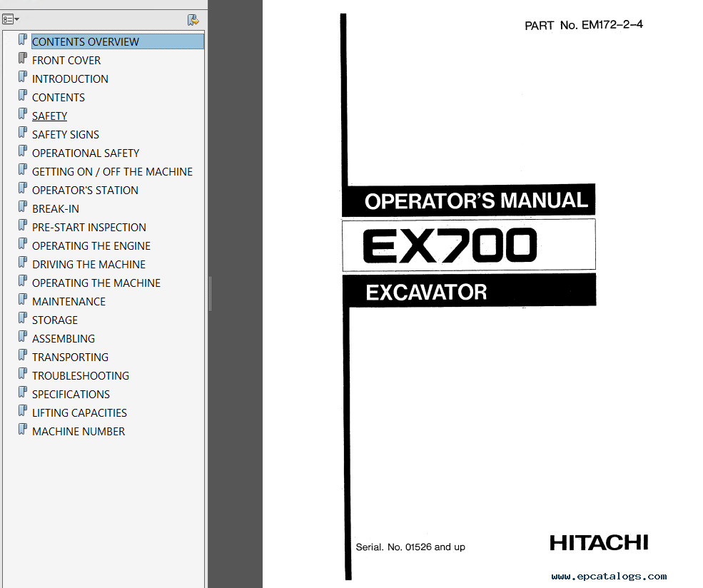Select the PRE-START INSPECTION bookmark
Viewport: 703px width, 588px height.
coord(88,227)
